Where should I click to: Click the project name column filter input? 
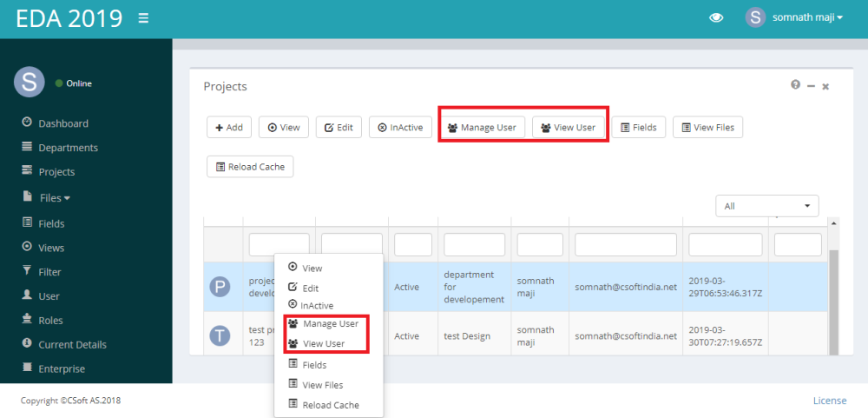point(279,244)
